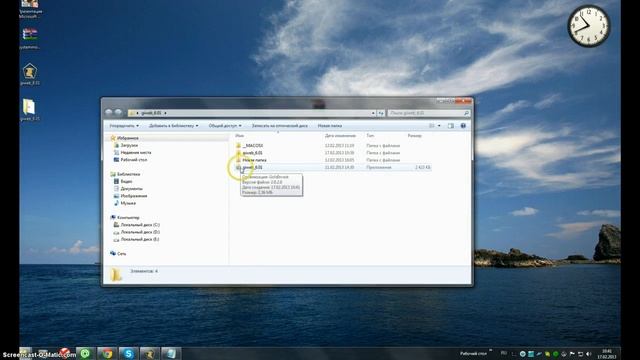The image size is (640, 360).
Task: Open Explorer help question-mark icon
Action: (x=463, y=126)
